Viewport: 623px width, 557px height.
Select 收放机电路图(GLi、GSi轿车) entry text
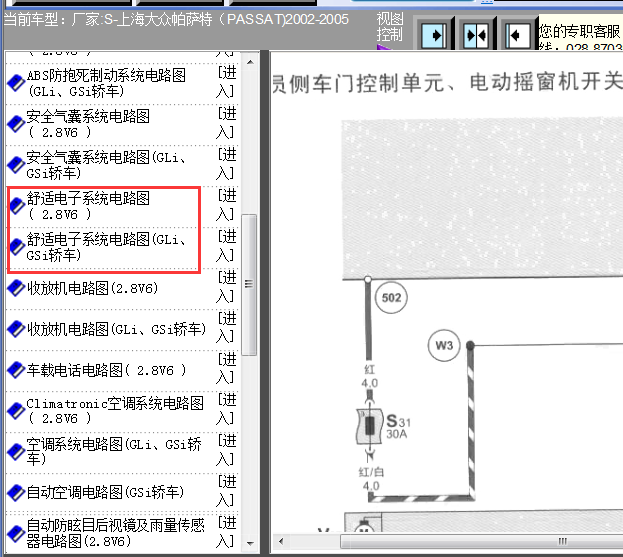point(116,329)
